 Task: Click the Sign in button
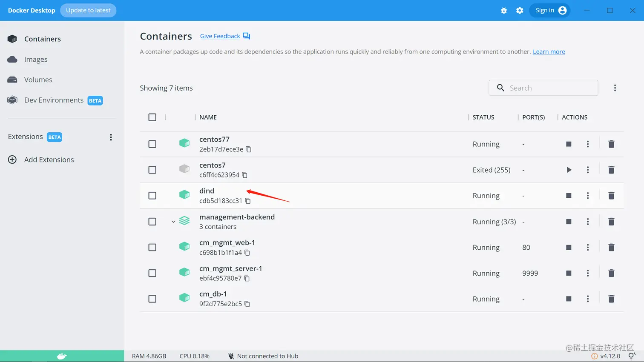click(x=550, y=11)
